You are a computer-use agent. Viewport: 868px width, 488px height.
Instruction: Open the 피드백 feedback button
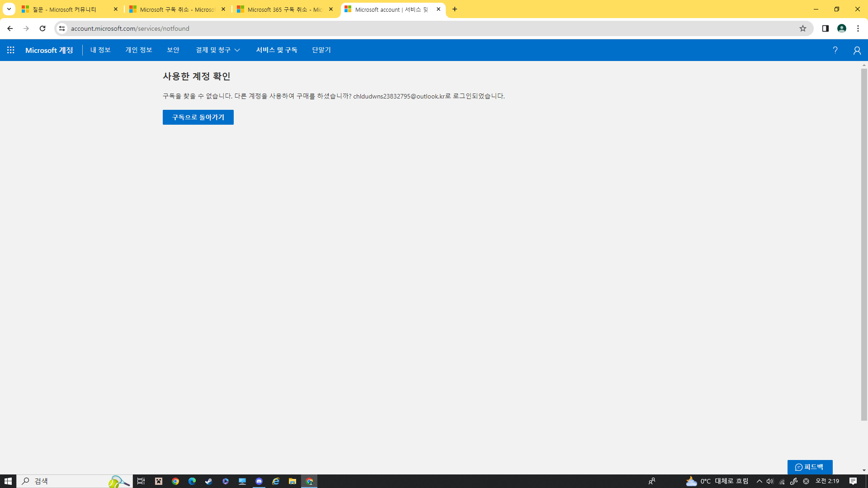coord(810,467)
